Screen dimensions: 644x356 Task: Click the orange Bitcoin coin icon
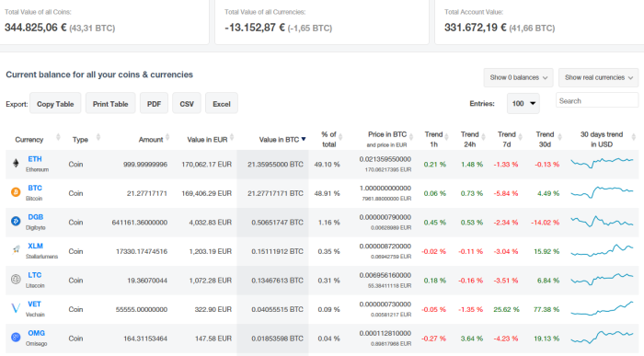coord(16,192)
